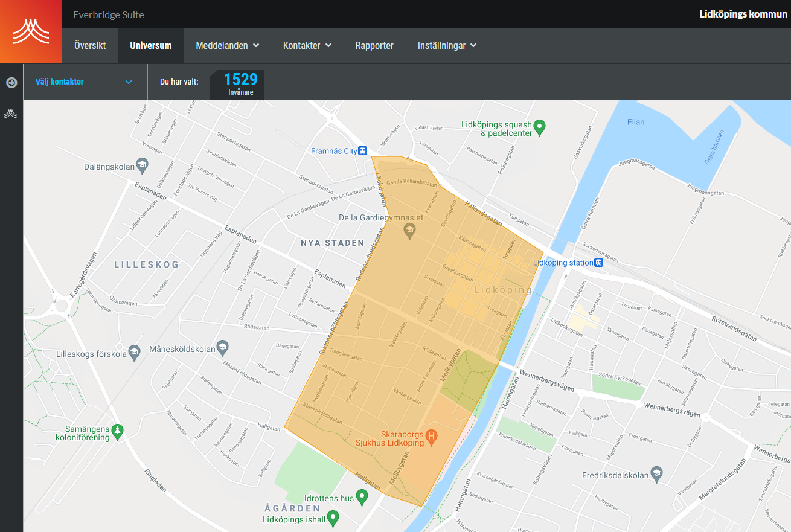Image resolution: width=791 pixels, height=532 pixels.
Task: Open the Rapporter page
Action: [374, 46]
